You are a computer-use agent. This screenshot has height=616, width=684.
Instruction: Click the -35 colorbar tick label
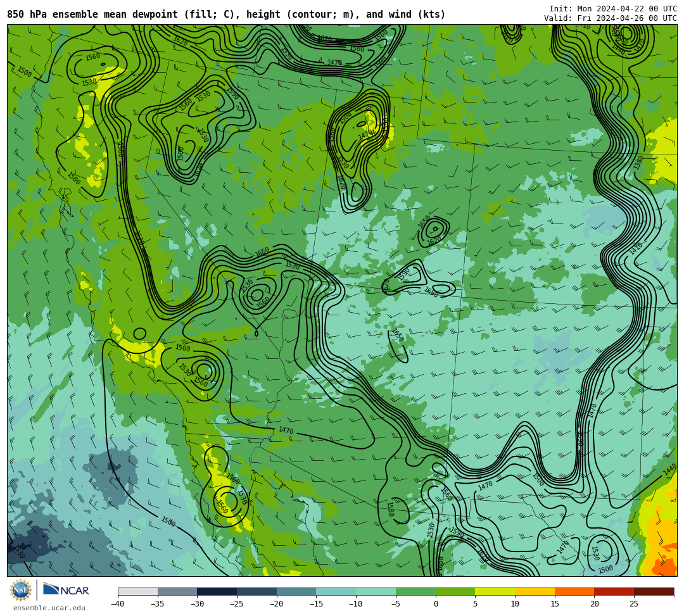[x=158, y=604]
